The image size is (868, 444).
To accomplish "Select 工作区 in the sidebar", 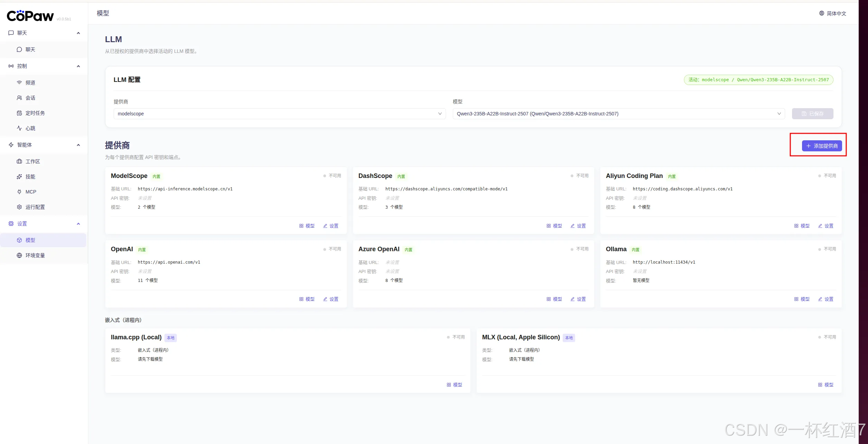I will pos(32,161).
